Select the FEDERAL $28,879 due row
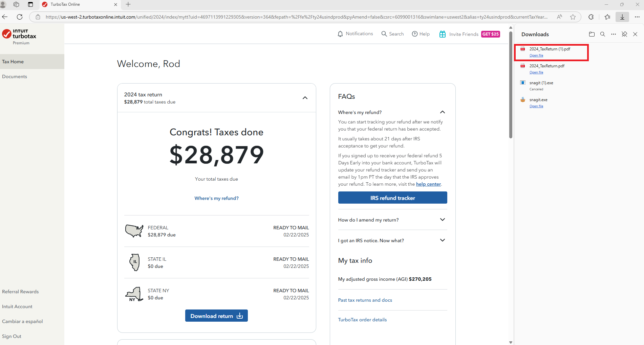 [216, 231]
